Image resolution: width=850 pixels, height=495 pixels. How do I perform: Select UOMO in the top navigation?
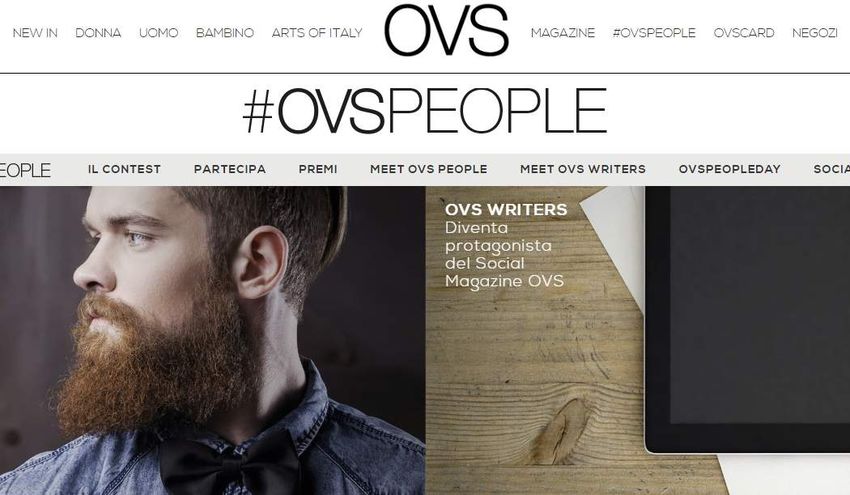158,33
